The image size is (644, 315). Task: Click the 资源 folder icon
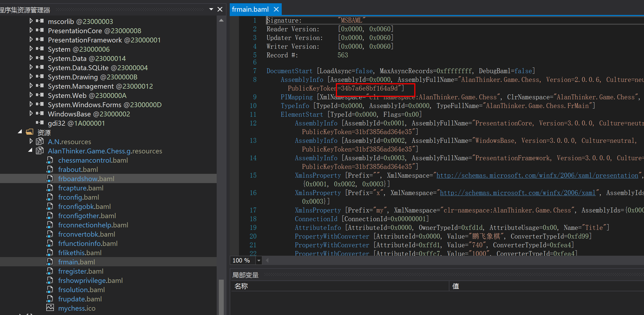29,132
